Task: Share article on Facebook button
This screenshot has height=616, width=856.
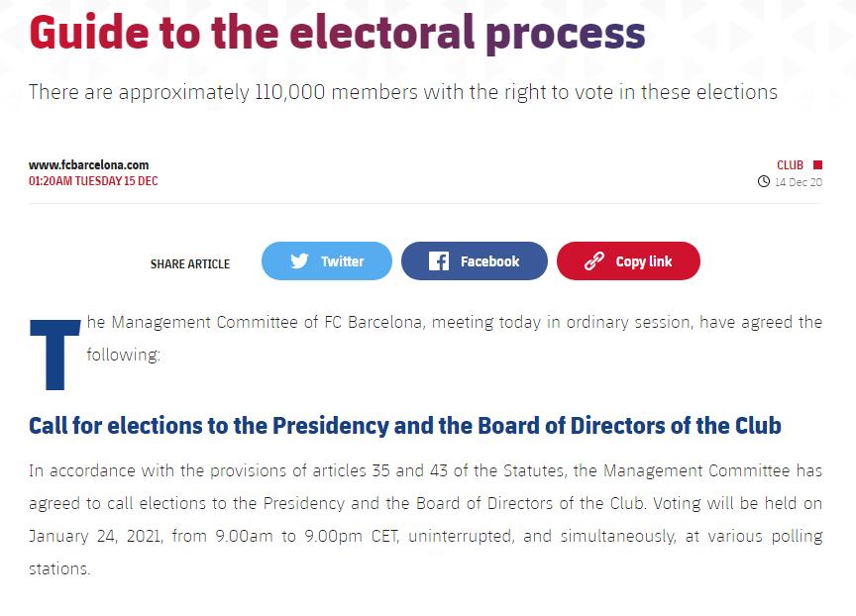Action: tap(474, 260)
